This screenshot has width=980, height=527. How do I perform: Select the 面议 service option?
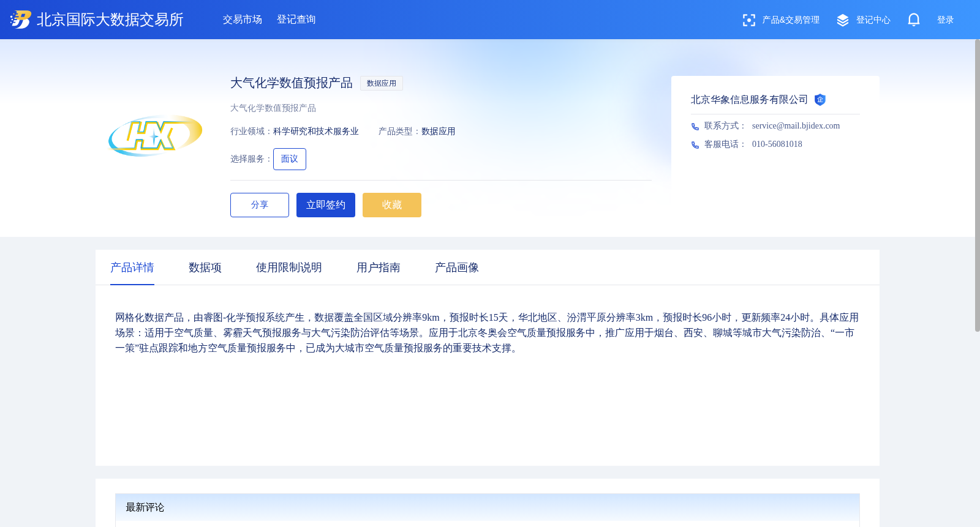290,159
